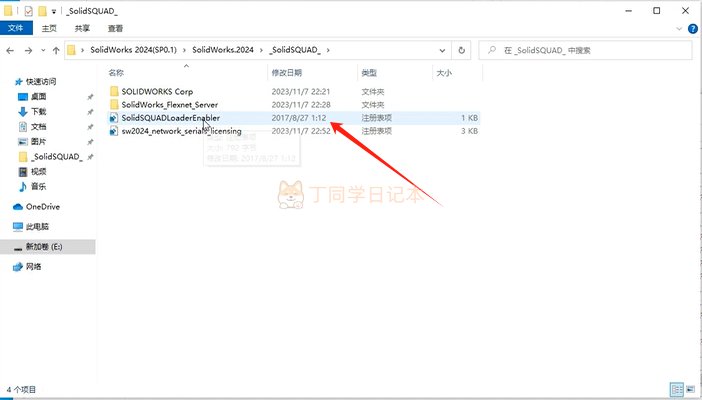Click the 文档 pin icon
The height and width of the screenshot is (400, 702).
tap(90, 127)
